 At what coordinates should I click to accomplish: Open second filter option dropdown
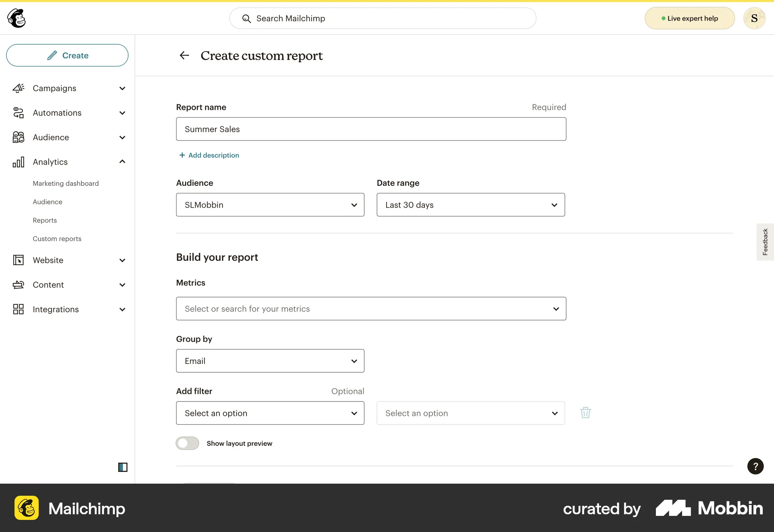tap(471, 413)
